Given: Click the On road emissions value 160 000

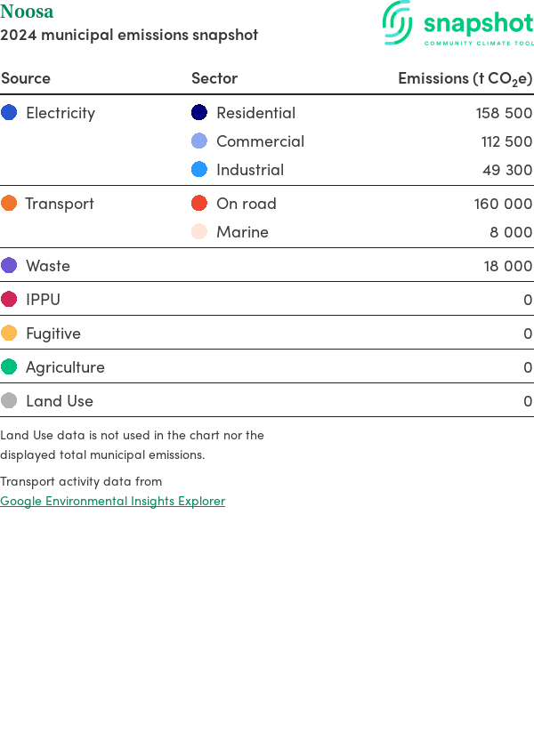Looking at the screenshot, I should click(x=503, y=204).
